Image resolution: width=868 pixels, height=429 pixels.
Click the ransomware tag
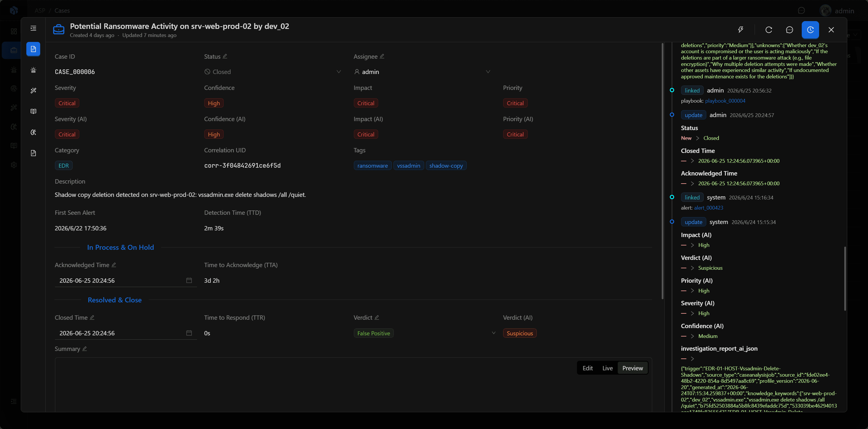372,166
